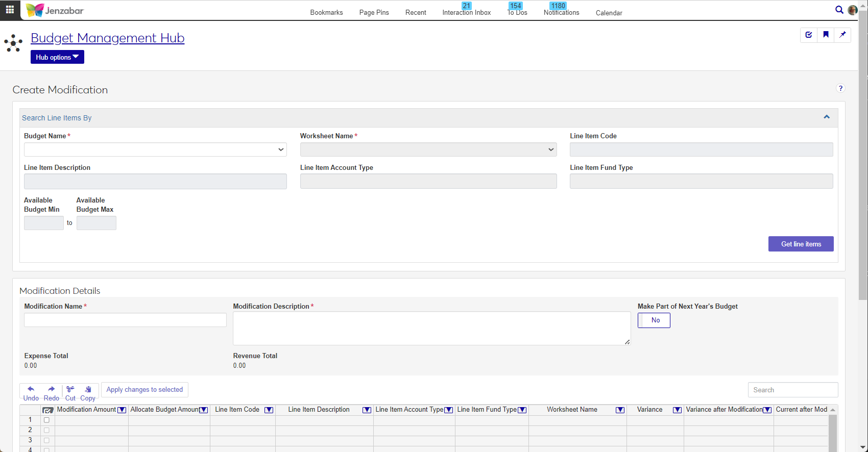The height and width of the screenshot is (452, 868).
Task: Toggle Make Part of Next Year's Budget
Action: [654, 320]
